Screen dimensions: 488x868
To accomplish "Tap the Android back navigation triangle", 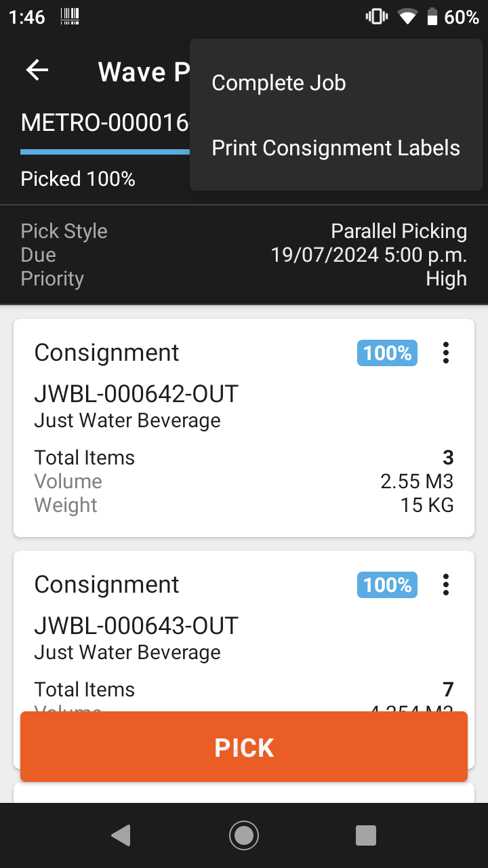I will click(x=121, y=835).
